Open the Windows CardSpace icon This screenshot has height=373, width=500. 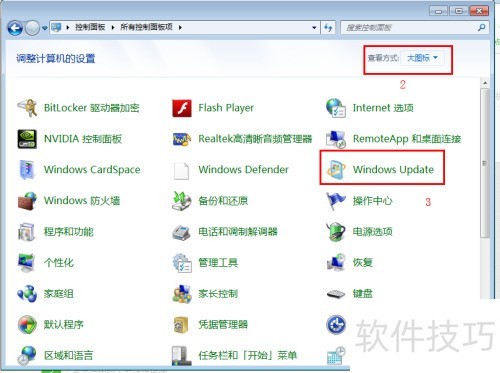tap(27, 169)
